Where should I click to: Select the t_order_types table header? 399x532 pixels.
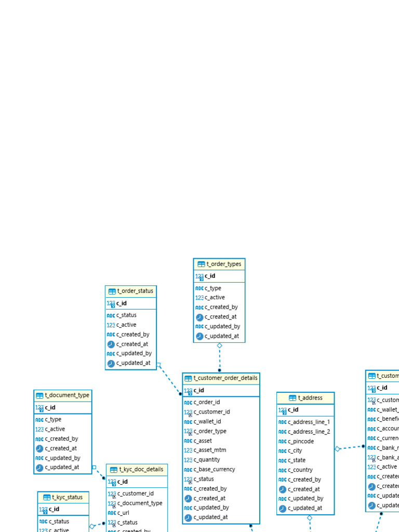219,264
